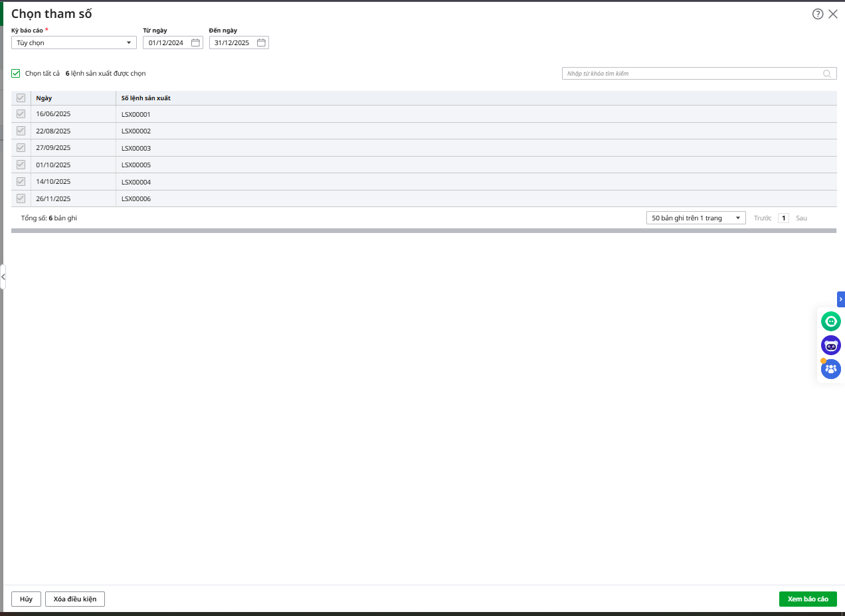The image size is (845, 616).
Task: Toggle the table header select-all checkbox
Action: (21, 98)
